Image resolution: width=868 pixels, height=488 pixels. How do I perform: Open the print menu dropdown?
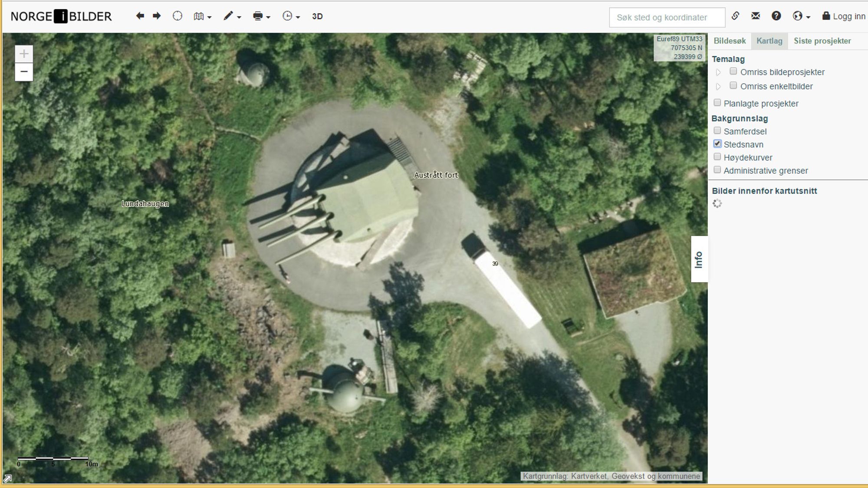tap(262, 16)
